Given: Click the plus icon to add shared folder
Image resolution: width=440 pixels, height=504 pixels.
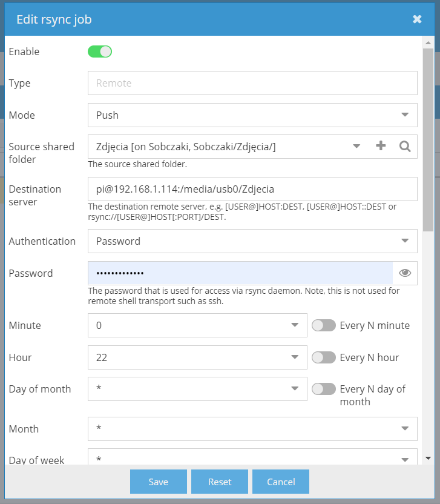Looking at the screenshot, I should click(381, 146).
